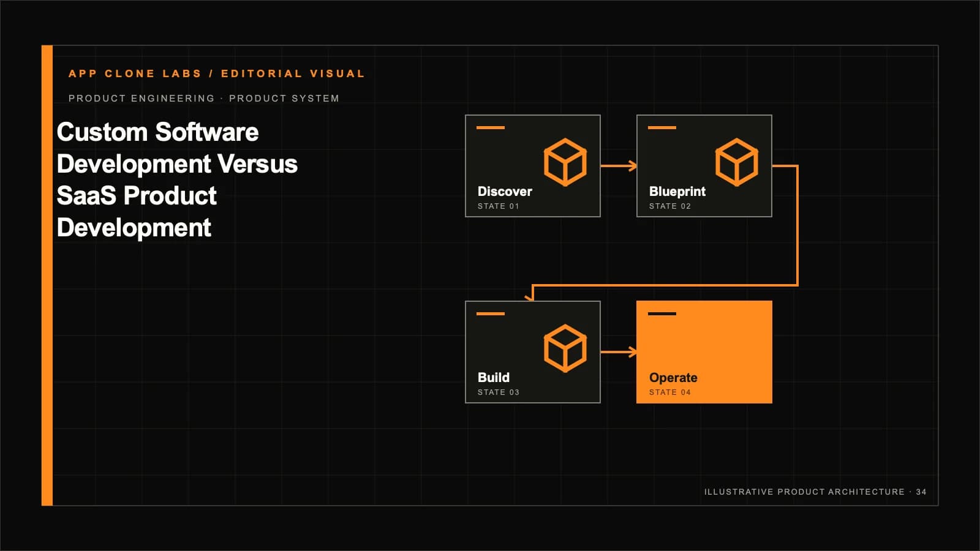The height and width of the screenshot is (551, 980).
Task: Click the Build label
Action: [x=494, y=378]
